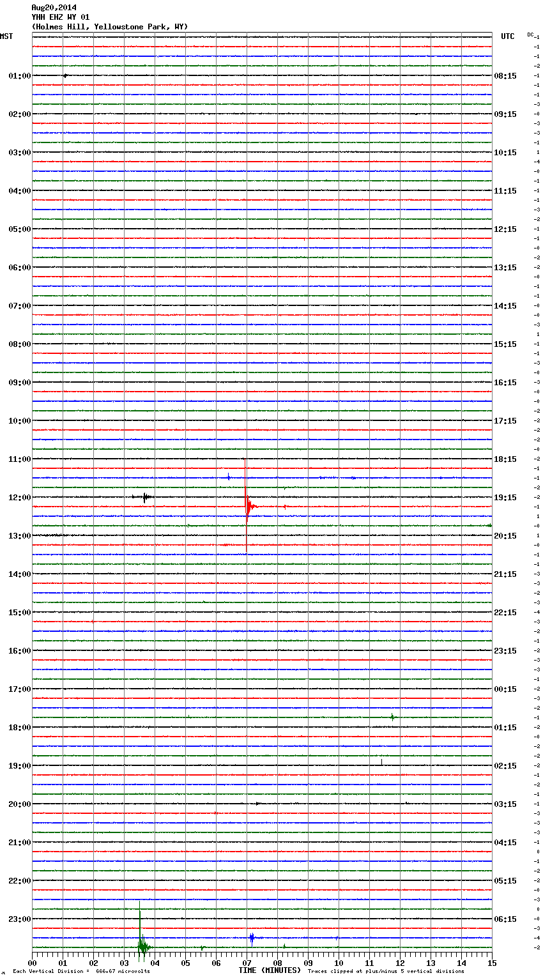Click the date label Aug20,2014
This screenshot has width=543, height=980.
[x=54, y=8]
